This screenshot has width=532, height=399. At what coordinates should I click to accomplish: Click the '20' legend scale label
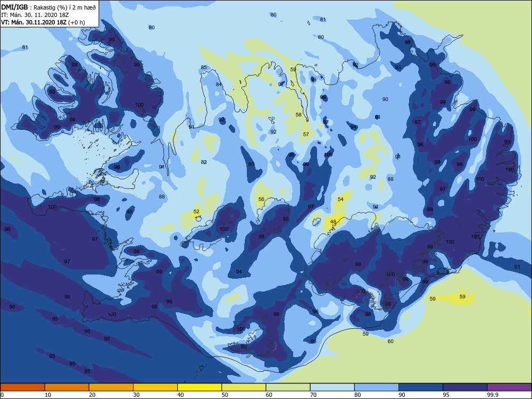92,395
